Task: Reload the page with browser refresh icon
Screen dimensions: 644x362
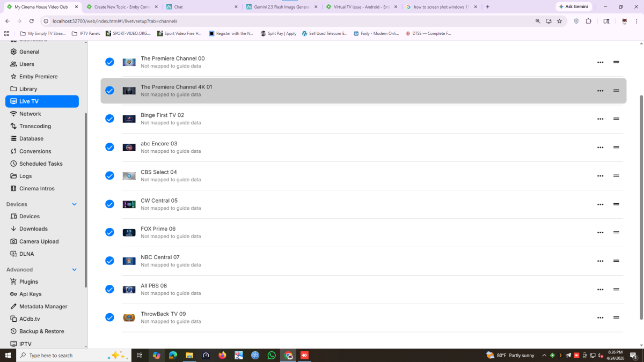Action: tap(32, 21)
